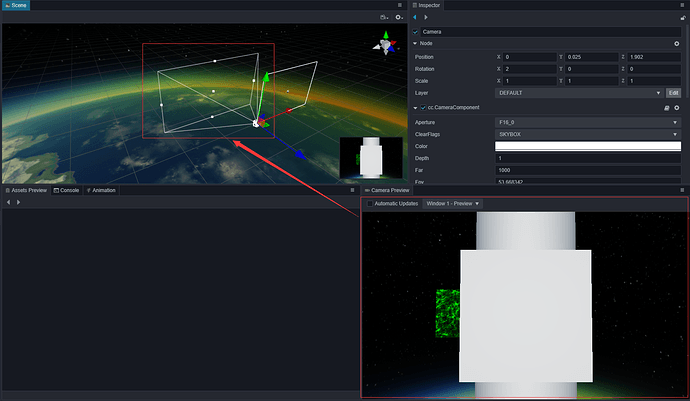Collapse the cc.CameraComponent section
The width and height of the screenshot is (690, 401).
415,107
